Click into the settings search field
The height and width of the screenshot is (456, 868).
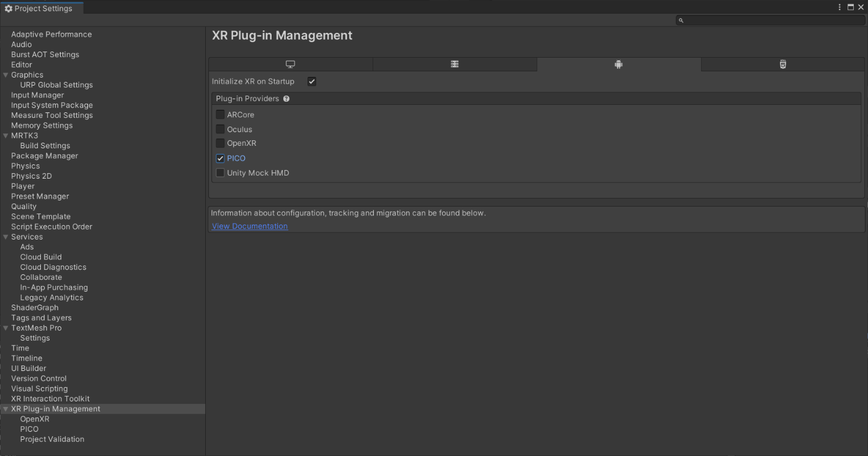pos(770,20)
